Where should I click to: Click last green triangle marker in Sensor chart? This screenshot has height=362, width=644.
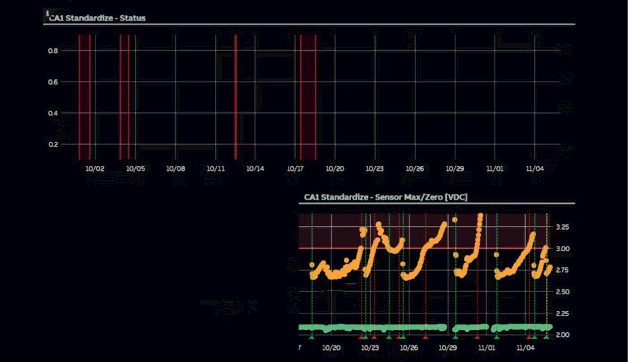coord(547,336)
